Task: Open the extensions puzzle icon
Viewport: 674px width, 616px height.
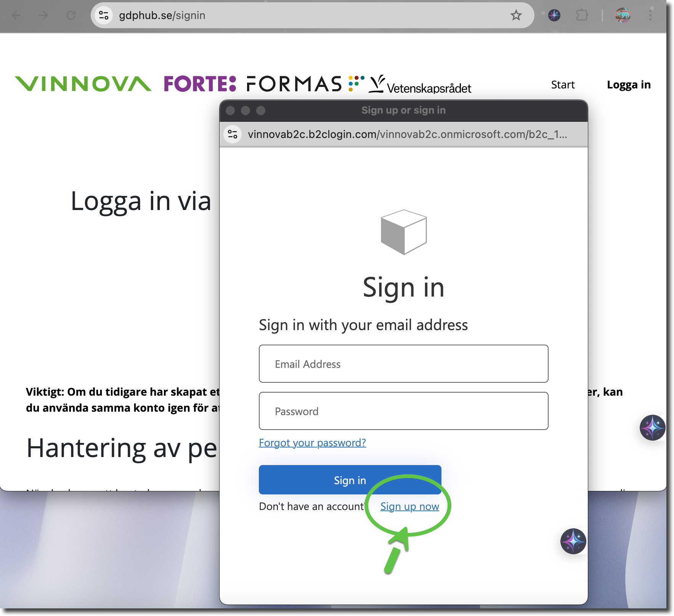Action: [582, 15]
